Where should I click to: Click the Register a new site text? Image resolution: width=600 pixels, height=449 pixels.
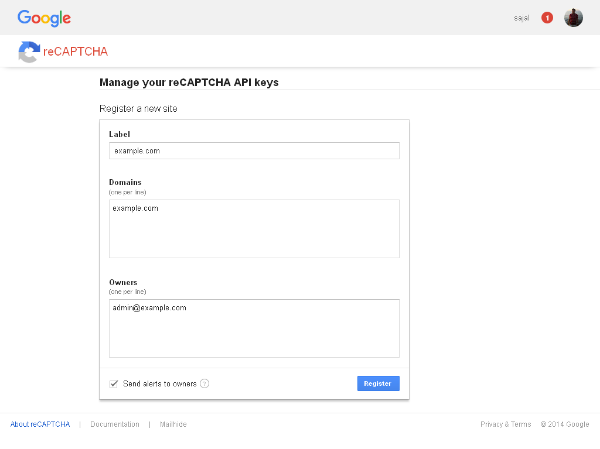point(138,109)
